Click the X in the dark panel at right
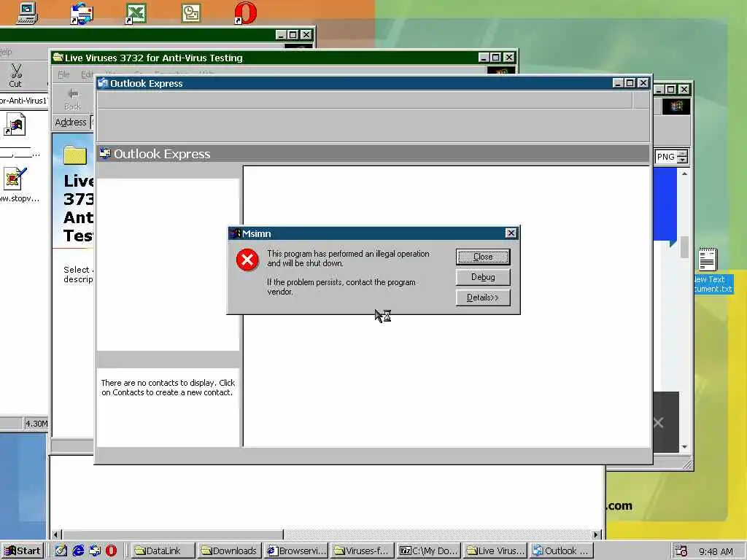Screen dimensions: 747x560 click(659, 422)
